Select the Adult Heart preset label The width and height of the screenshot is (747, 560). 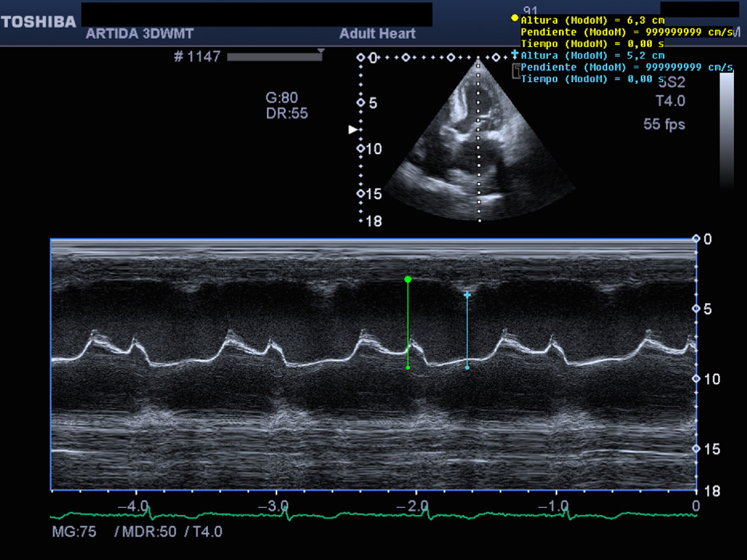click(377, 34)
